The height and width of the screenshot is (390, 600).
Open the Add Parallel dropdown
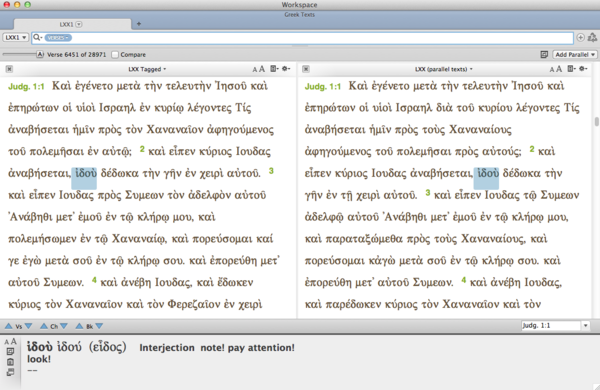[x=574, y=55]
